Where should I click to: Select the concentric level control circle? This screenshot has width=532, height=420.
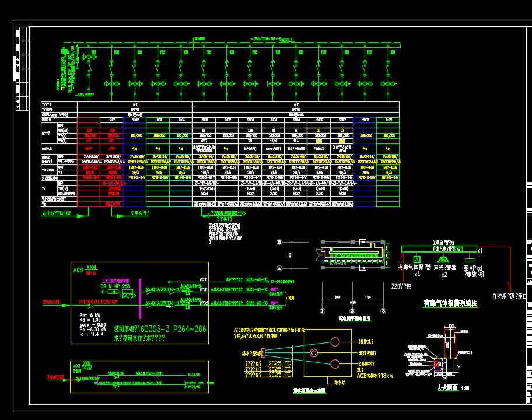click(314, 353)
